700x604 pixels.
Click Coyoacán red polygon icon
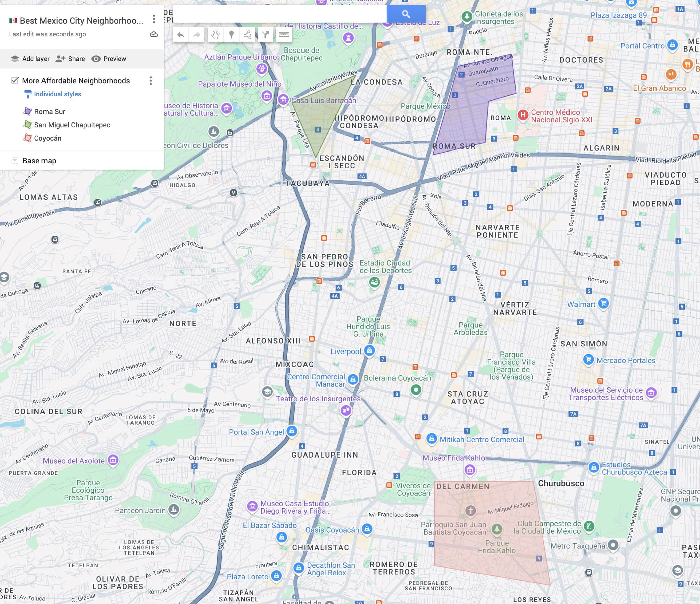pos(28,138)
